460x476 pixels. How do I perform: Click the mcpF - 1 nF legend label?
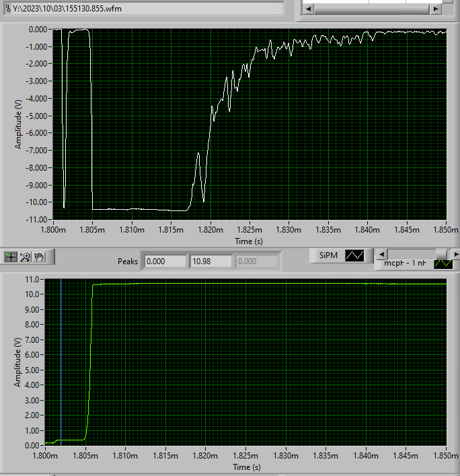point(405,263)
